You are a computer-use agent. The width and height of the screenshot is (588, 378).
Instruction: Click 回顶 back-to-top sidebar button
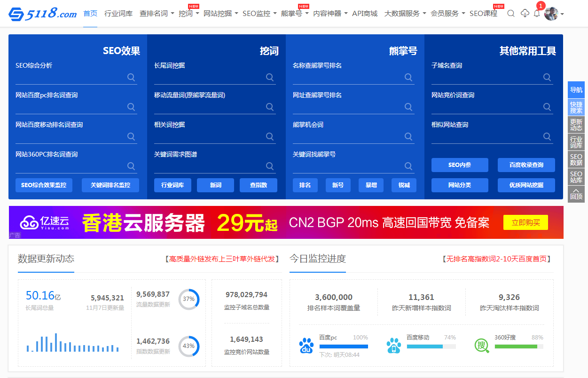pos(576,194)
